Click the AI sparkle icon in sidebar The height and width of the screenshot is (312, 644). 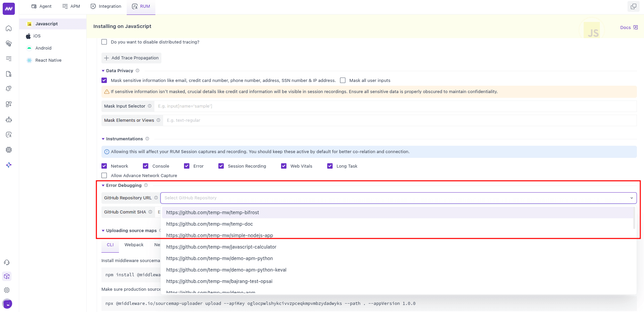pos(9,165)
